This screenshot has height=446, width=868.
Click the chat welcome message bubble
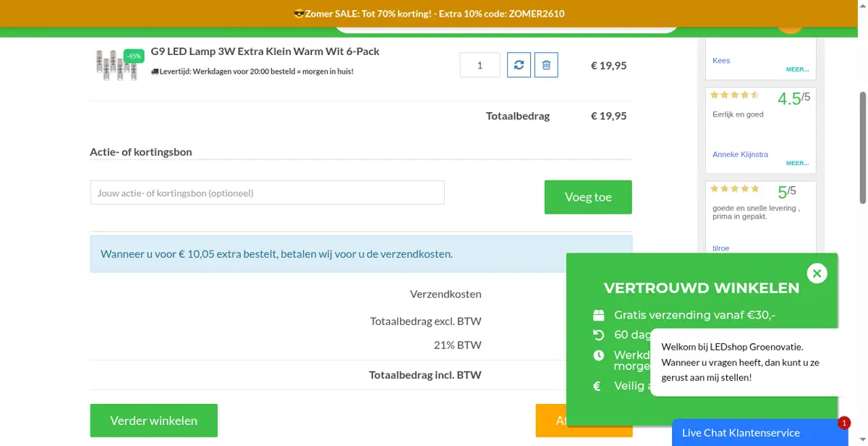(x=745, y=362)
